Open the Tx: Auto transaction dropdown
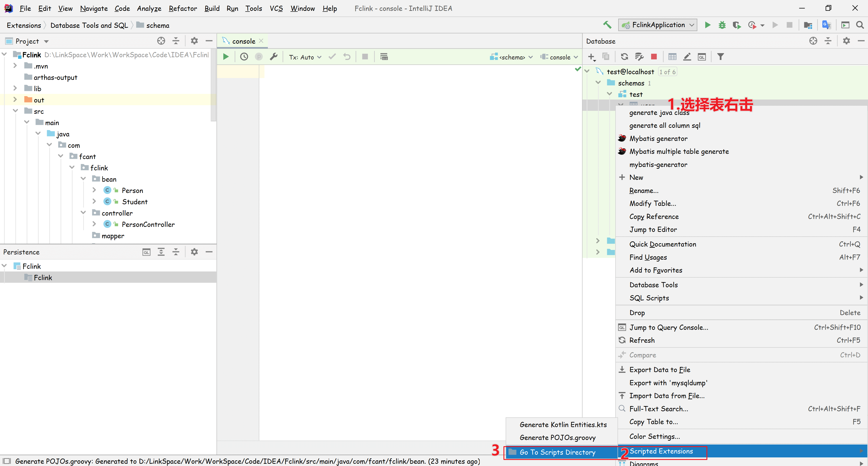Image resolution: width=868 pixels, height=466 pixels. click(x=305, y=57)
